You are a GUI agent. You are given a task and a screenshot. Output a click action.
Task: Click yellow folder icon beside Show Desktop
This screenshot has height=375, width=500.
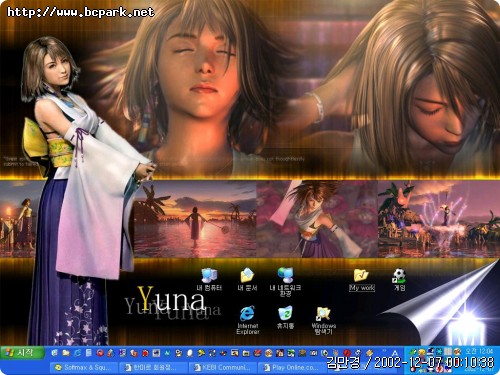coord(66,353)
